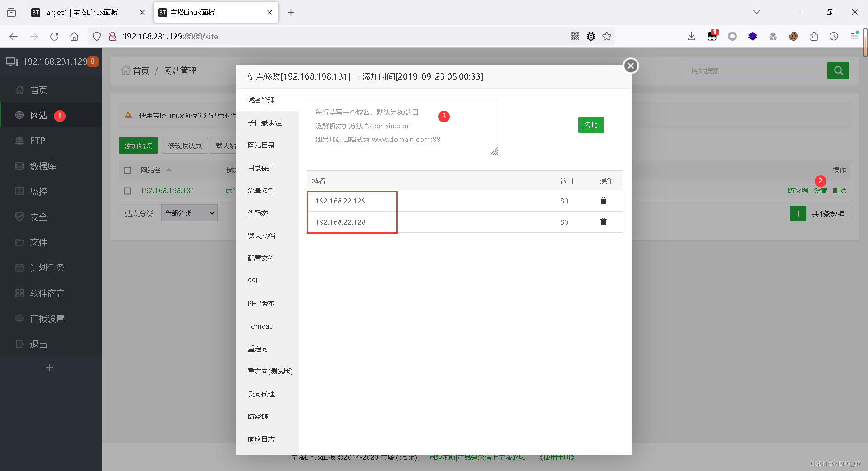Viewport: 868px width, 471px height.
Task: Click the 设置 link for the site
Action: (820, 191)
